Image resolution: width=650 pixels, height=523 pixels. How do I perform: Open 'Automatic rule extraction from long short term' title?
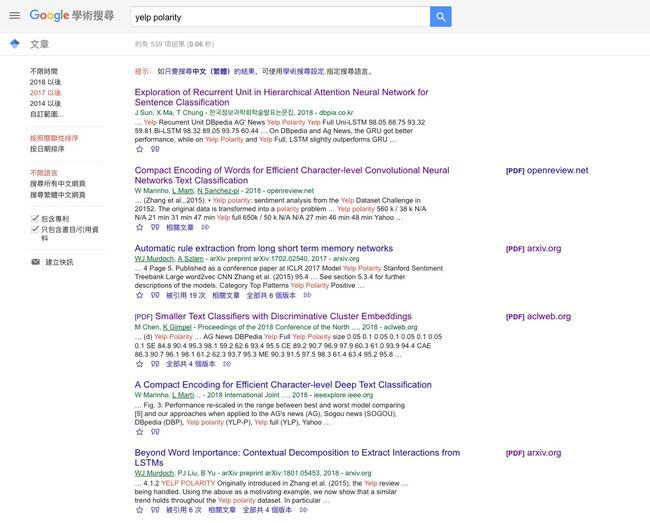pyautogui.click(x=264, y=248)
